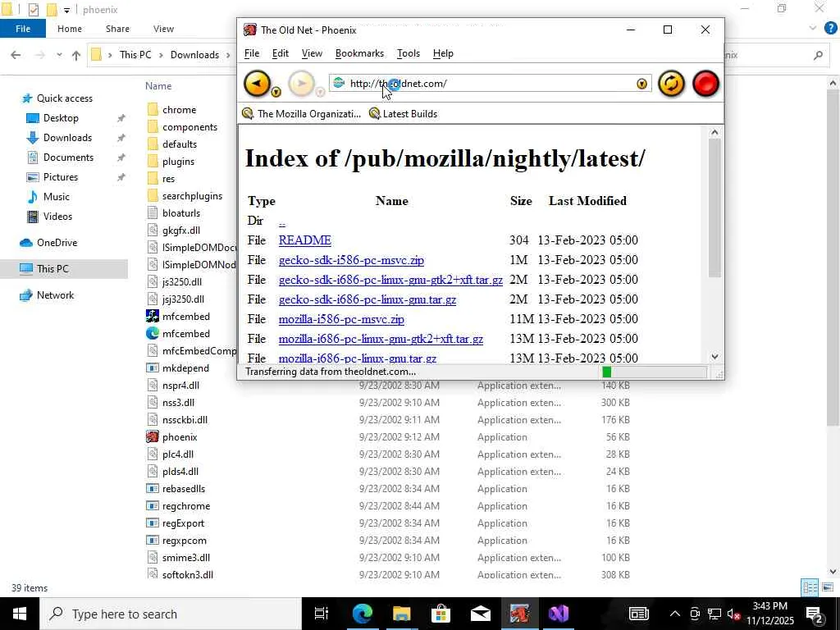The image size is (840, 630).
Task: Open Microsoft Edge from the taskbar
Action: tap(362, 614)
